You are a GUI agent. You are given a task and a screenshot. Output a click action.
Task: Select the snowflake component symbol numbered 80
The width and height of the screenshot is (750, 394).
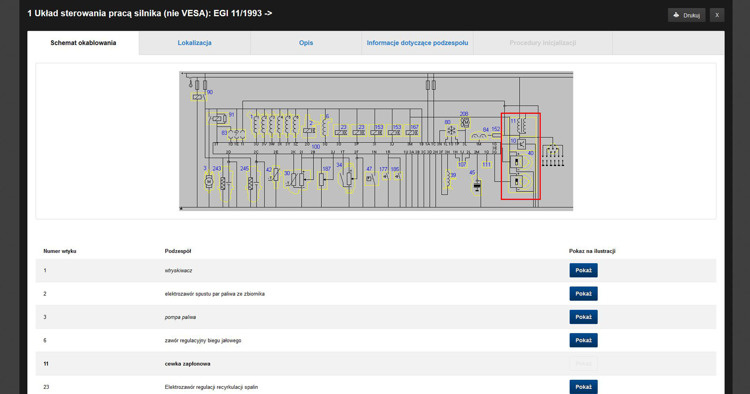(451, 130)
